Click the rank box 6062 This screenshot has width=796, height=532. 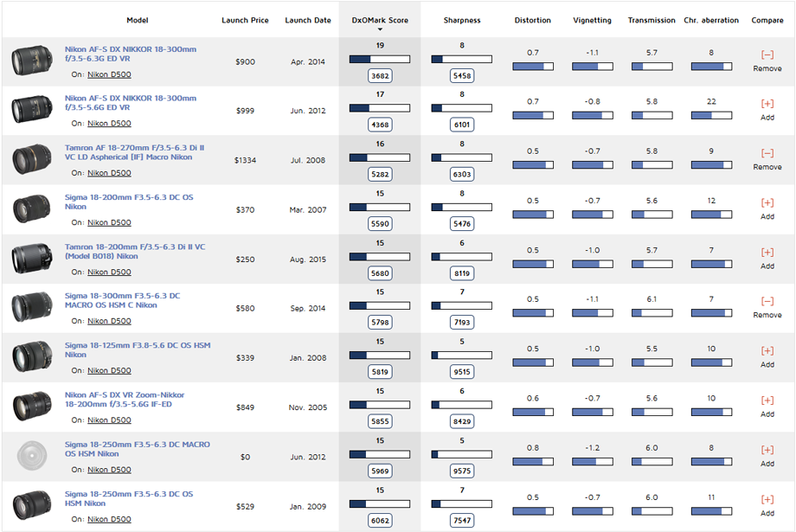point(380,521)
